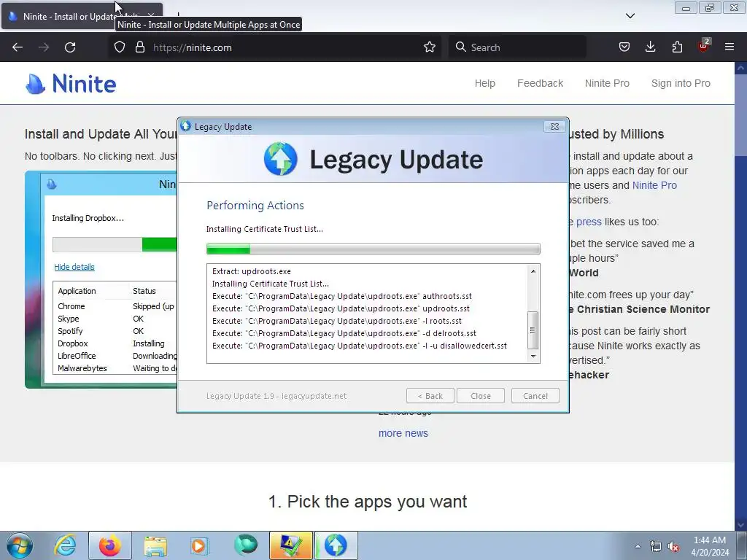Click the muted volume tray icon

(673, 547)
